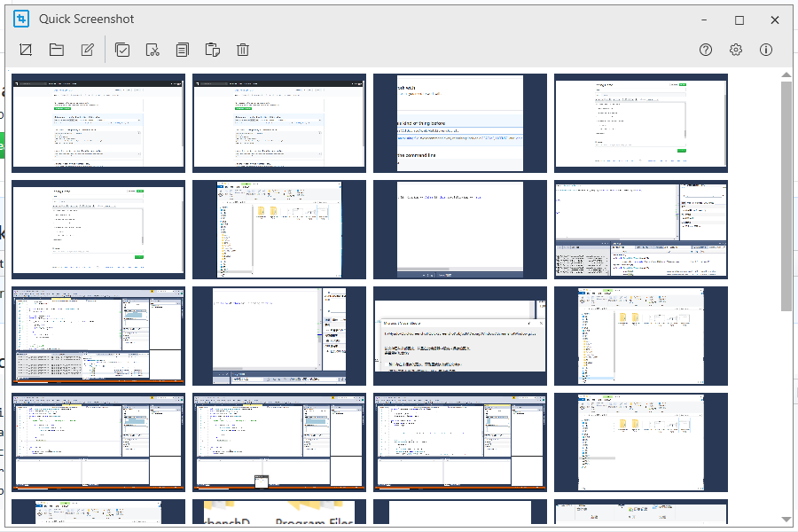Select the file explorer thumbnail in the second row
This screenshot has height=532, width=798.
tap(279, 230)
